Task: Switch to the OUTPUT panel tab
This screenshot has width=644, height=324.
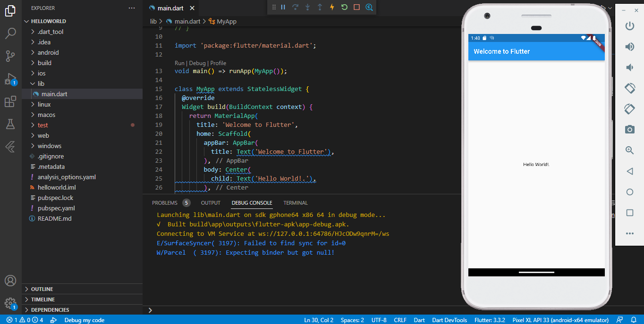Action: (x=211, y=203)
